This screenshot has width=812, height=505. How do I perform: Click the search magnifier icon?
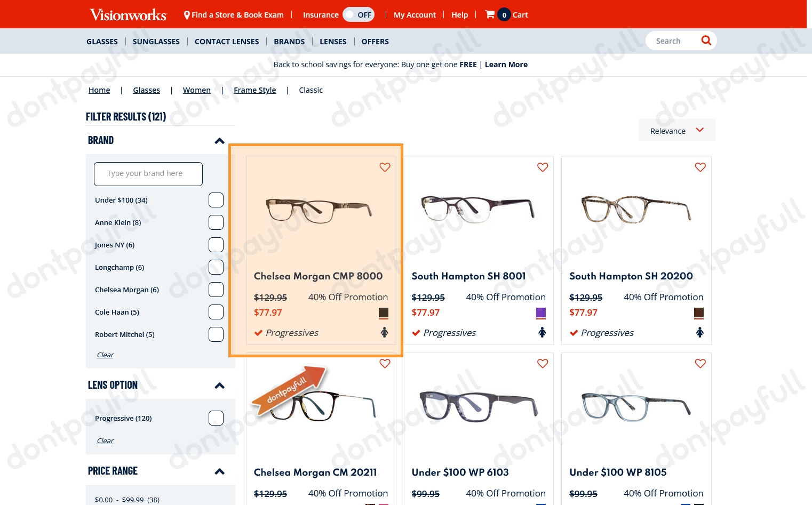coord(706,40)
